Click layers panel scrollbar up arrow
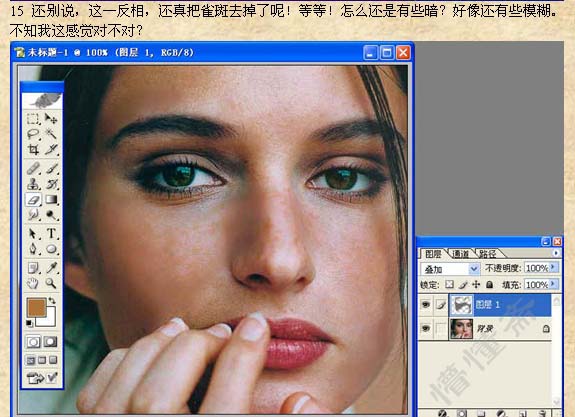 556,301
